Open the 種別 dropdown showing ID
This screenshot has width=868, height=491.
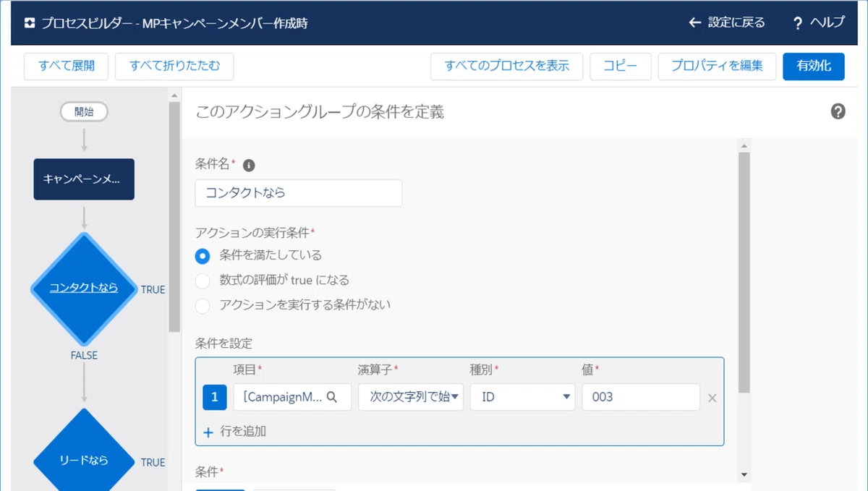523,397
